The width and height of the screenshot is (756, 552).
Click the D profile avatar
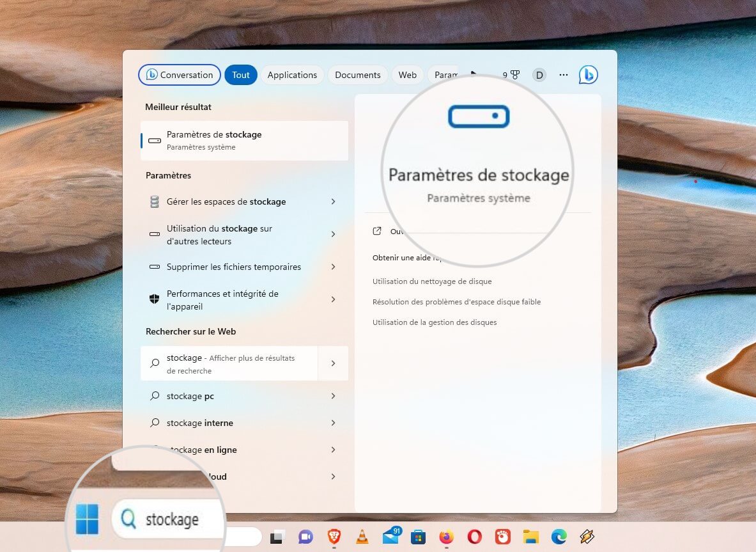(539, 75)
